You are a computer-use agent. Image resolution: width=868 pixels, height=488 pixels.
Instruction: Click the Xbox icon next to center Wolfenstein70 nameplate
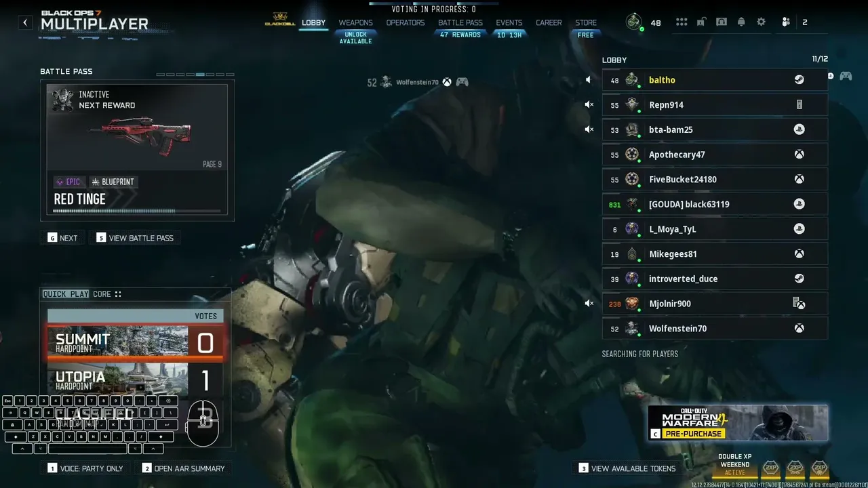(x=447, y=82)
